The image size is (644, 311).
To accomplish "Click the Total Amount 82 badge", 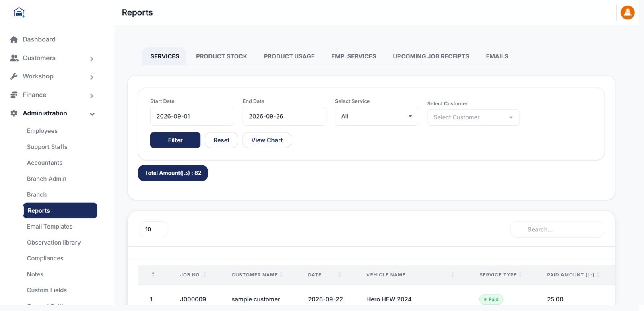I will coord(173,173).
